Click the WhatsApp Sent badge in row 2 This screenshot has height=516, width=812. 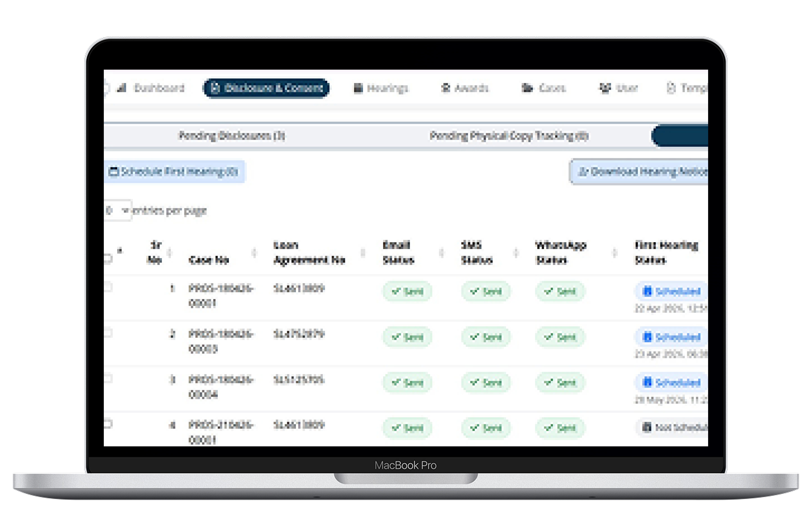coord(560,337)
